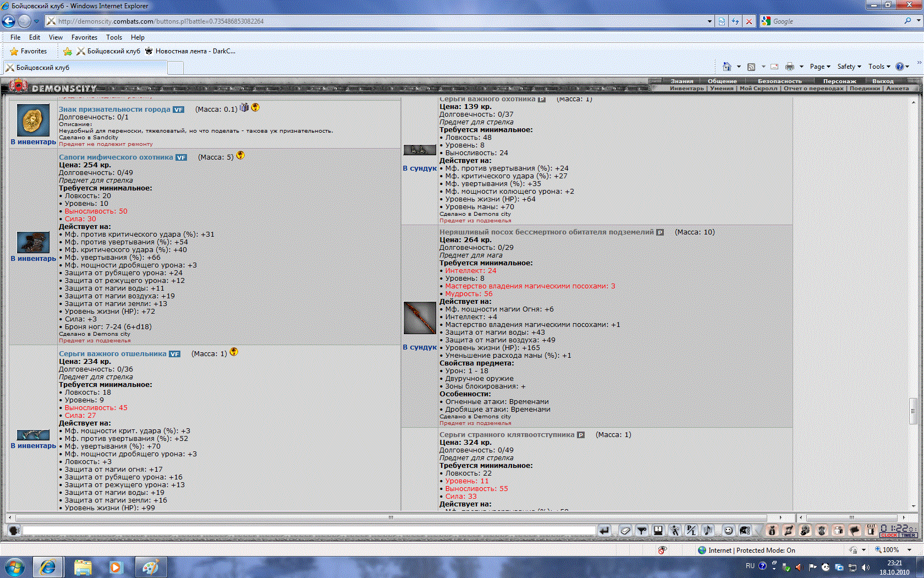
Task: Click В инвентарь under Сапоги мифического охотника
Action: [34, 259]
